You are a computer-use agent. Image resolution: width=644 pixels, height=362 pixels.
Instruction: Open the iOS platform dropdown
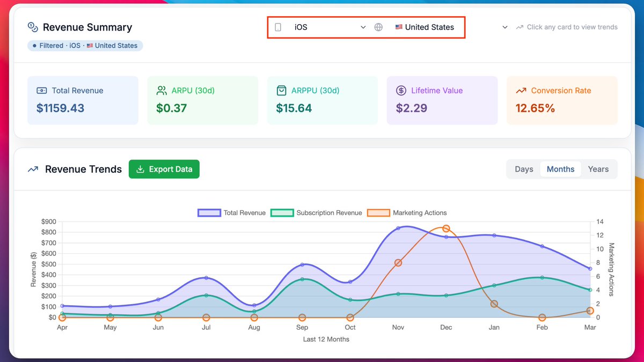pos(329,27)
